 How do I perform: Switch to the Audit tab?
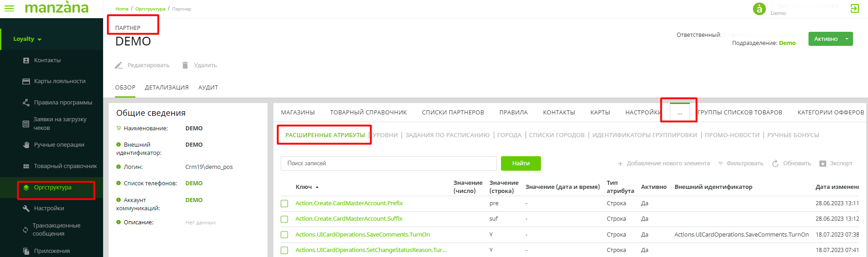pyautogui.click(x=208, y=88)
